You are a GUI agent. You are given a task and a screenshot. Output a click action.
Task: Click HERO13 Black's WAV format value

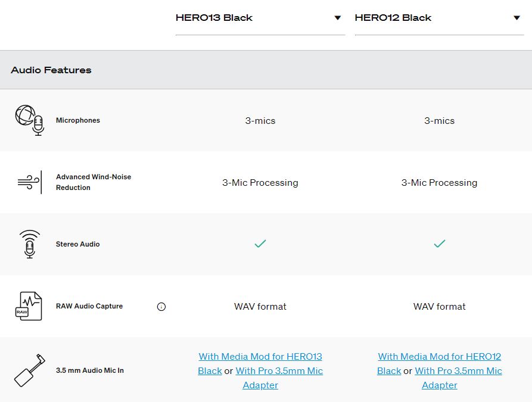(260, 306)
